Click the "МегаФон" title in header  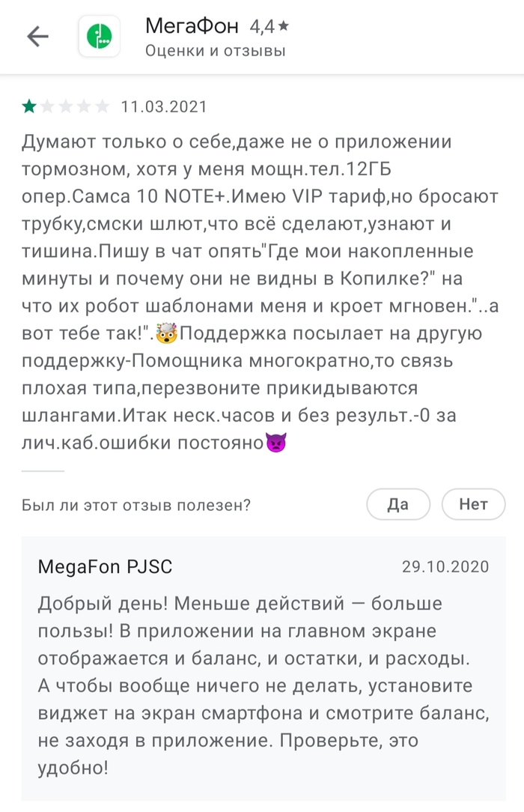(192, 27)
